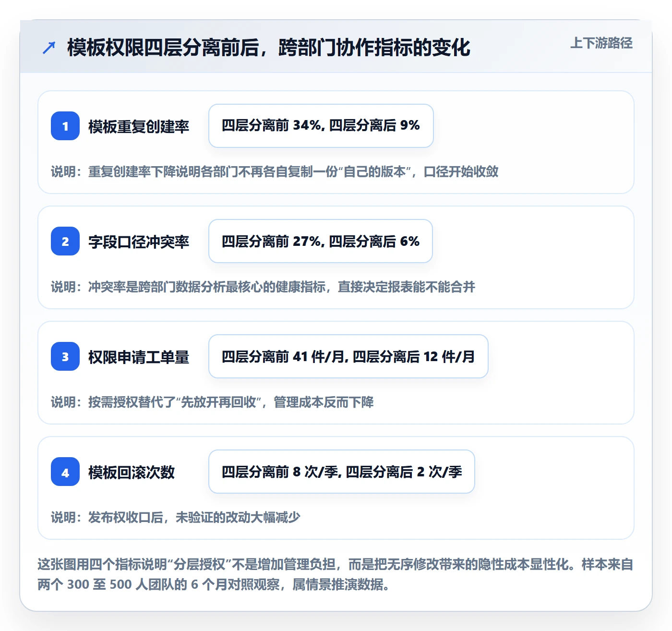Click the note starting 冲突率是跨部门数据分析

point(263,287)
